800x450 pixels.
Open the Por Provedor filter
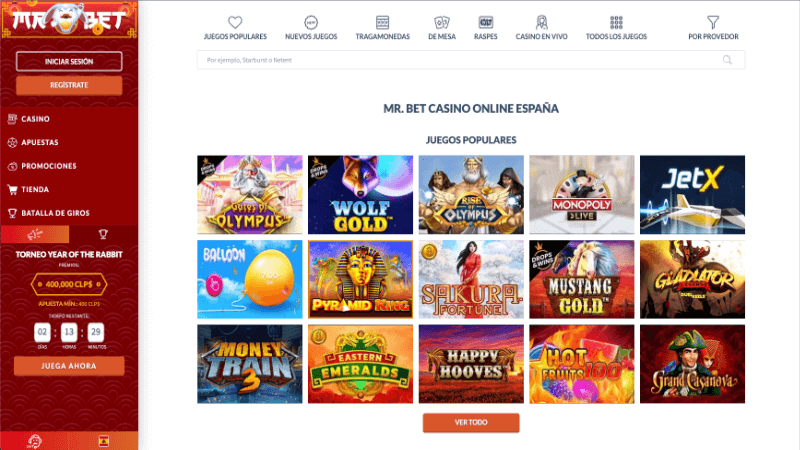coord(713,28)
